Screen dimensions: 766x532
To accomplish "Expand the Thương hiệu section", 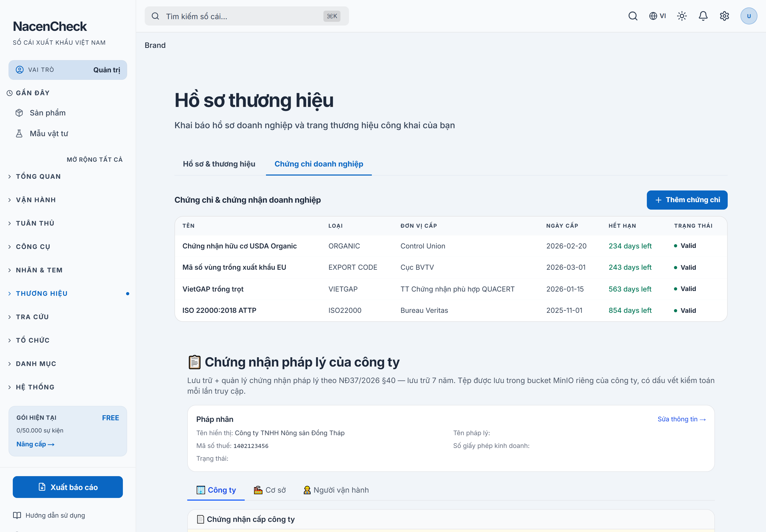I will pos(68,294).
